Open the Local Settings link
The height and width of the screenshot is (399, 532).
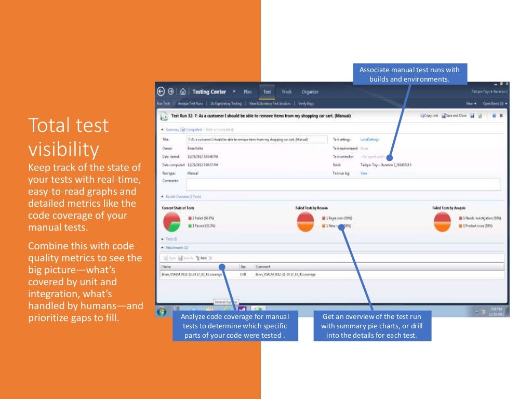pyautogui.click(x=369, y=139)
